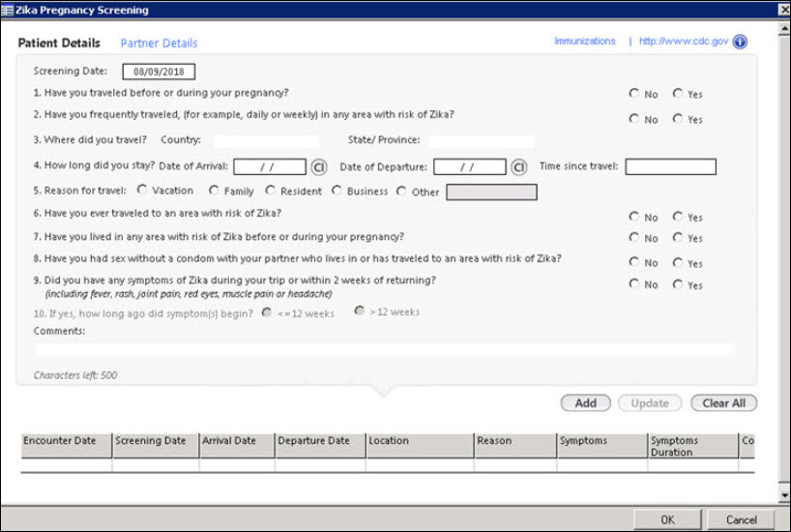Click the Cancel button
791x532 pixels.
pyautogui.click(x=741, y=519)
